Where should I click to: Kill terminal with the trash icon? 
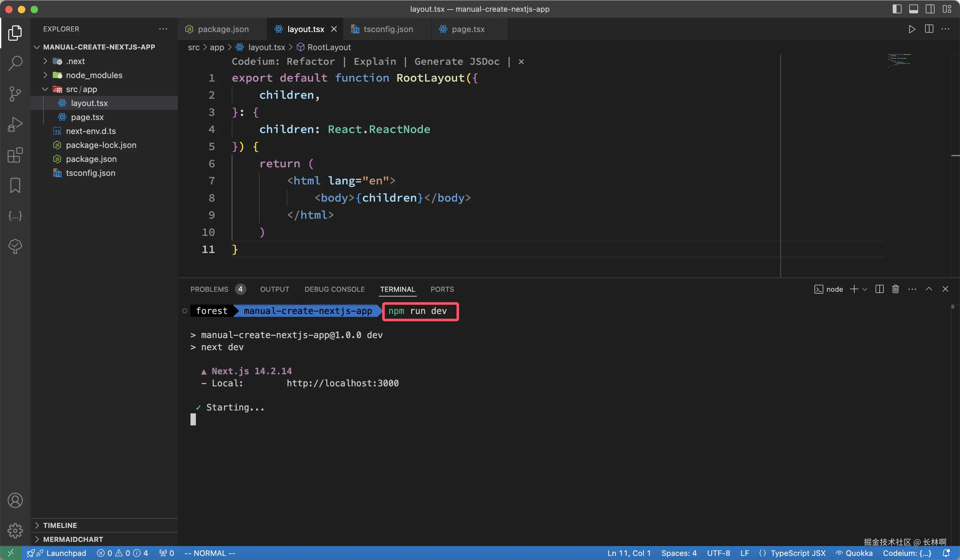pos(895,289)
